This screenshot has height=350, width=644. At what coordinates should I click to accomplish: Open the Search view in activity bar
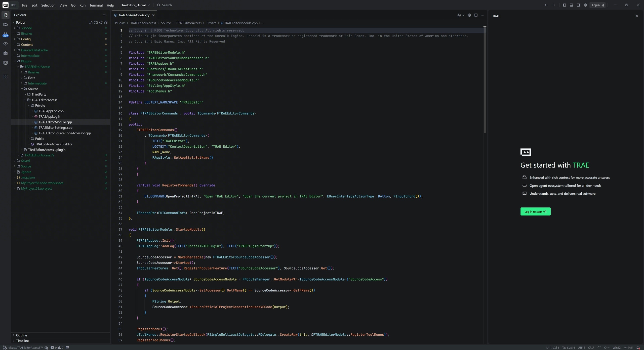pyautogui.click(x=6, y=25)
